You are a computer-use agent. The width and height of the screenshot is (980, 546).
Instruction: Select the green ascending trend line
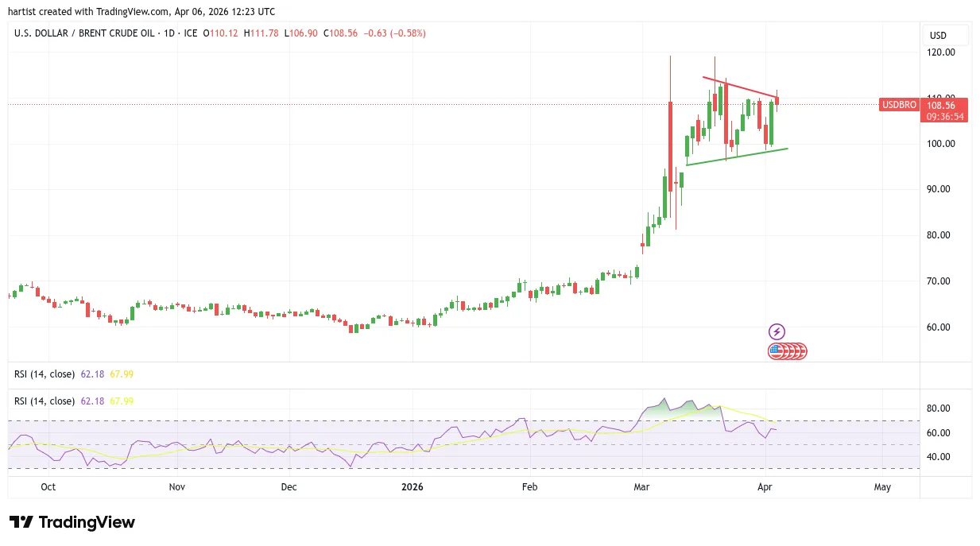point(737,157)
